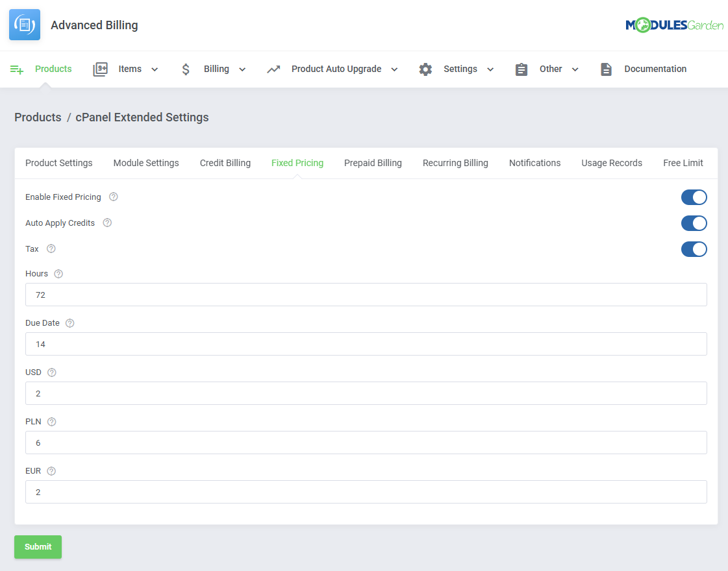This screenshot has width=728, height=571.
Task: Disable the Enable Fixed Pricing switch
Action: (694, 197)
